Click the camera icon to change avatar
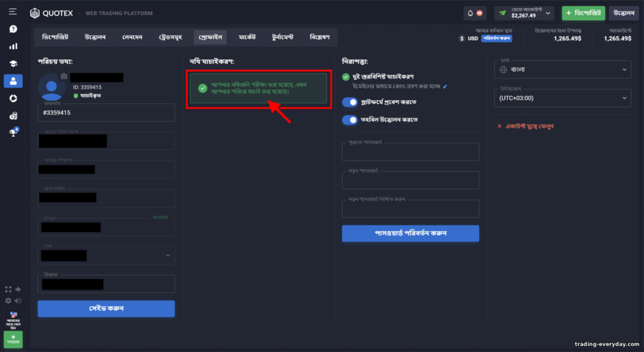This screenshot has height=352, width=644. tap(64, 76)
